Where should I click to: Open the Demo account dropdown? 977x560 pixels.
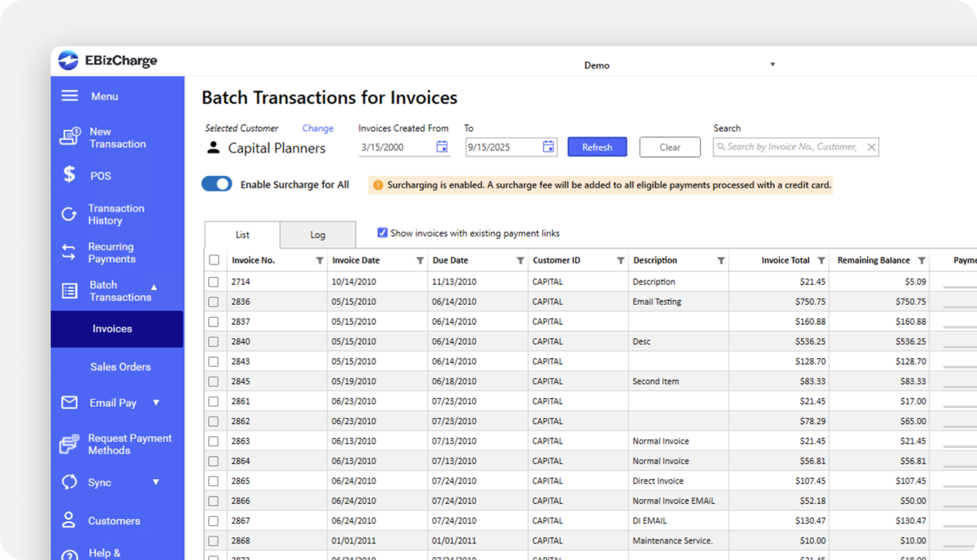tap(772, 65)
